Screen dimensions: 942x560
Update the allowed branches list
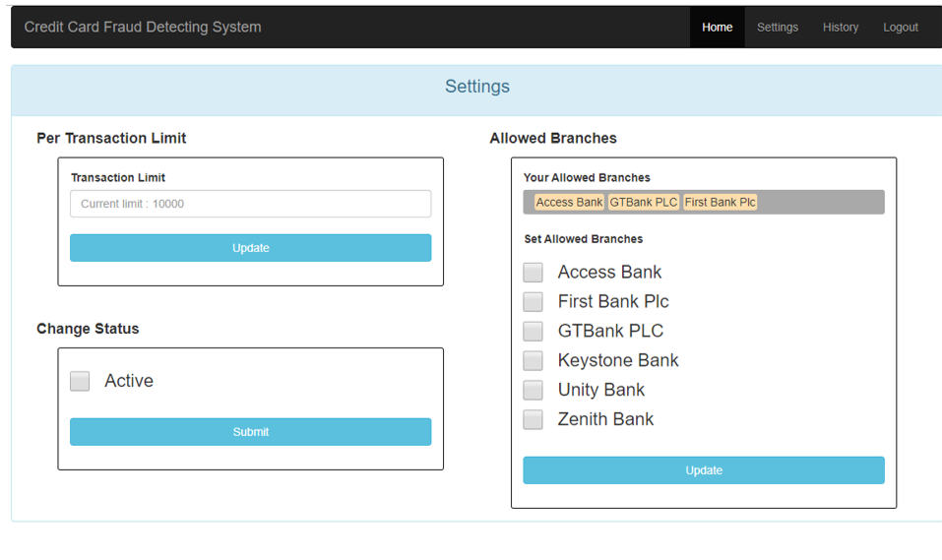(x=704, y=469)
